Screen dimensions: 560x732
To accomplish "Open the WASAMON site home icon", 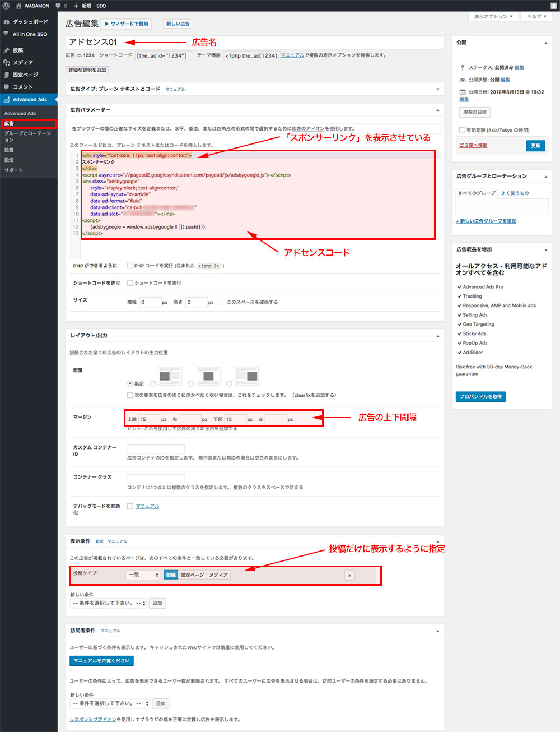I will click(x=18, y=6).
